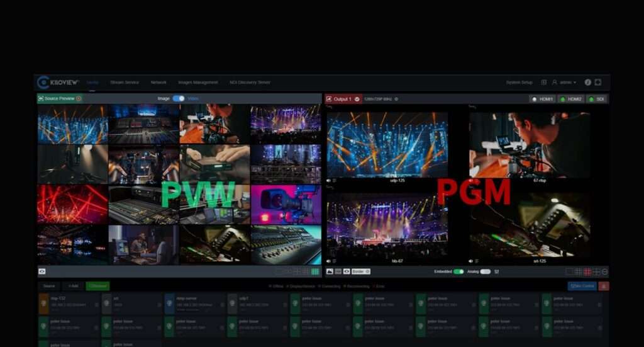Viewport: 644px width, 347px height.
Task: Open the Border options dropdown
Action: (x=361, y=271)
